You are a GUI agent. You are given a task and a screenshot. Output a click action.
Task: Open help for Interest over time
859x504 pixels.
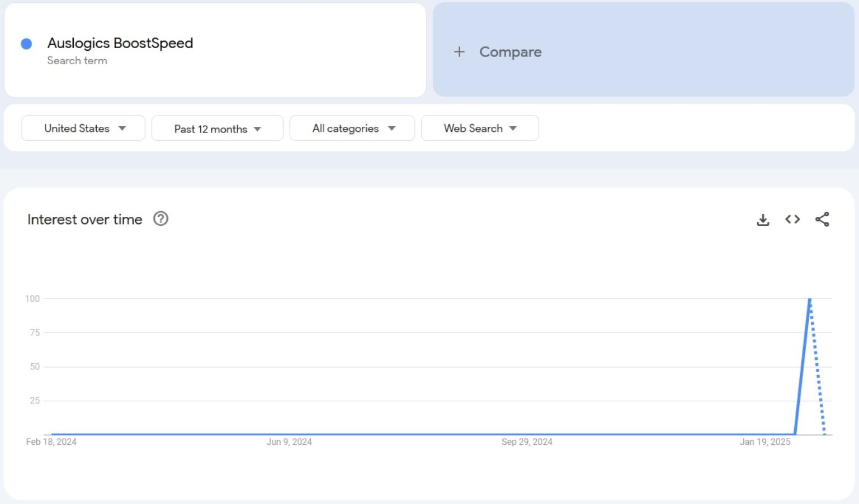(x=161, y=218)
